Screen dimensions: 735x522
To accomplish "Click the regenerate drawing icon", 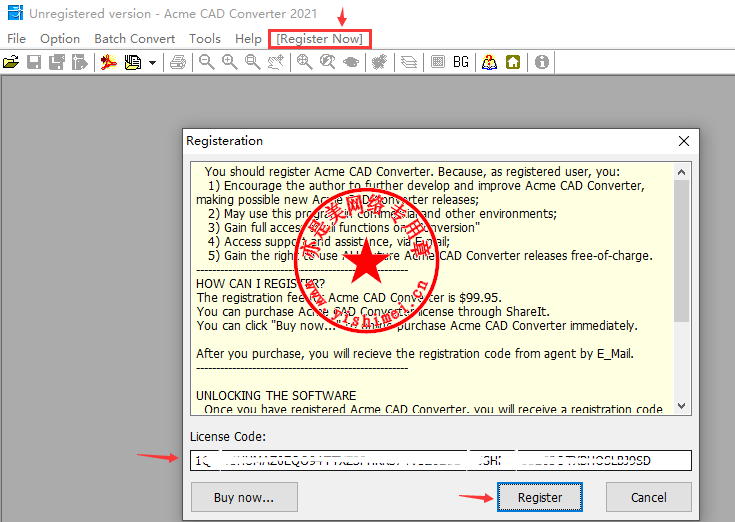I will tap(380, 62).
